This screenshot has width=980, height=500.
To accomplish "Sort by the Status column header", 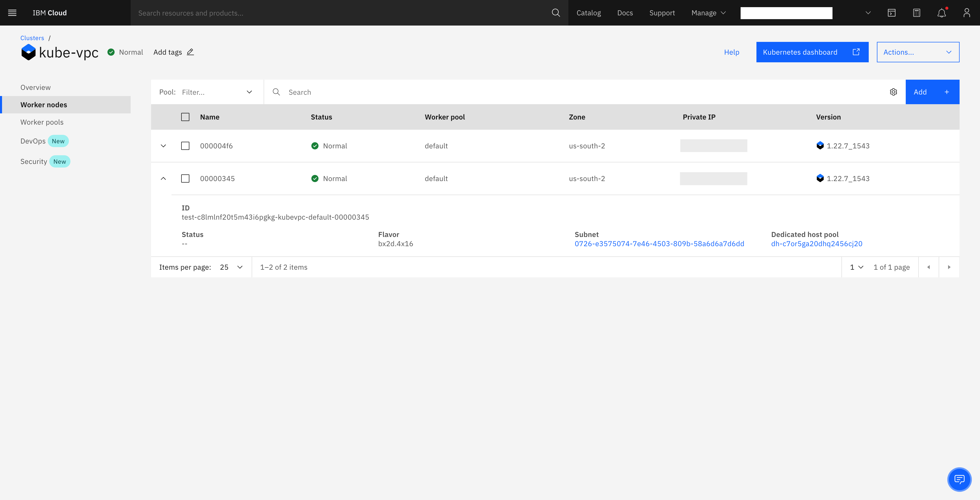I will [322, 117].
